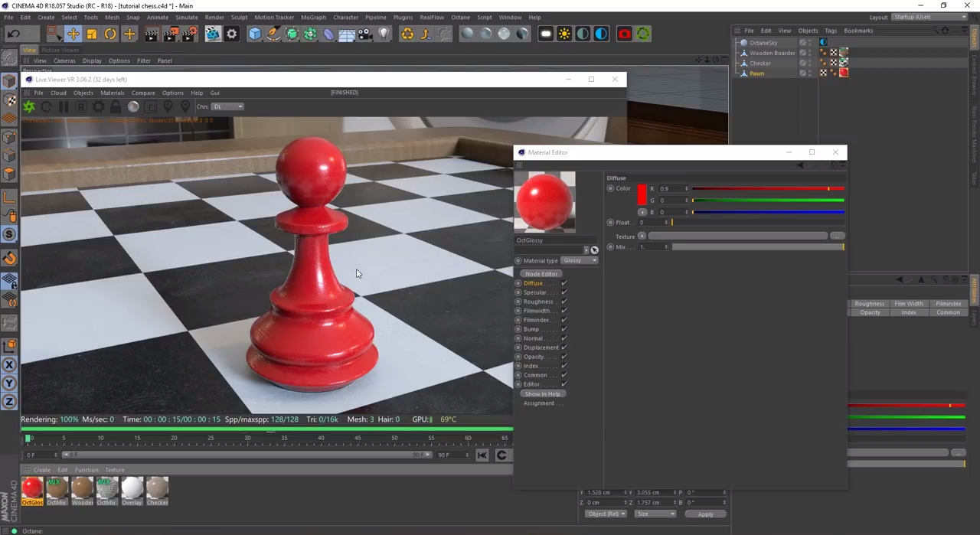
Task: Toggle the Displacement channel checkbox
Action: click(564, 347)
